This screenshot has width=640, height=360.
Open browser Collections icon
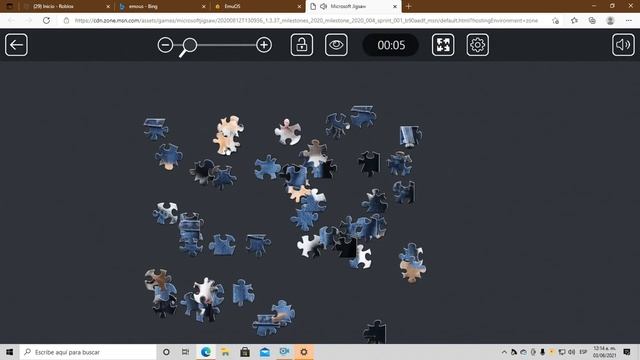(x=592, y=20)
